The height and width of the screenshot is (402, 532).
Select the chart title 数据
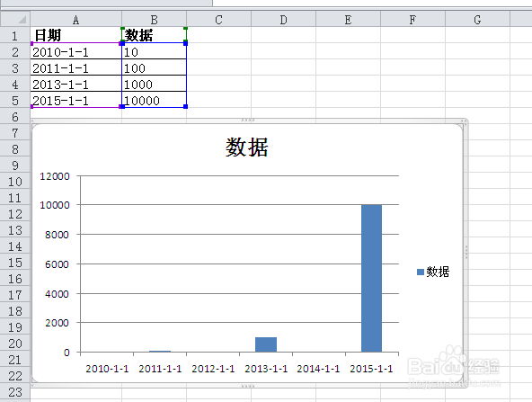[x=246, y=147]
